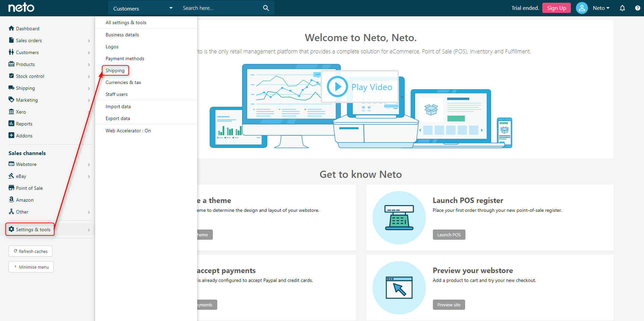The image size is (644, 321).
Task: Click the Amazon logo icon
Action: [11, 200]
